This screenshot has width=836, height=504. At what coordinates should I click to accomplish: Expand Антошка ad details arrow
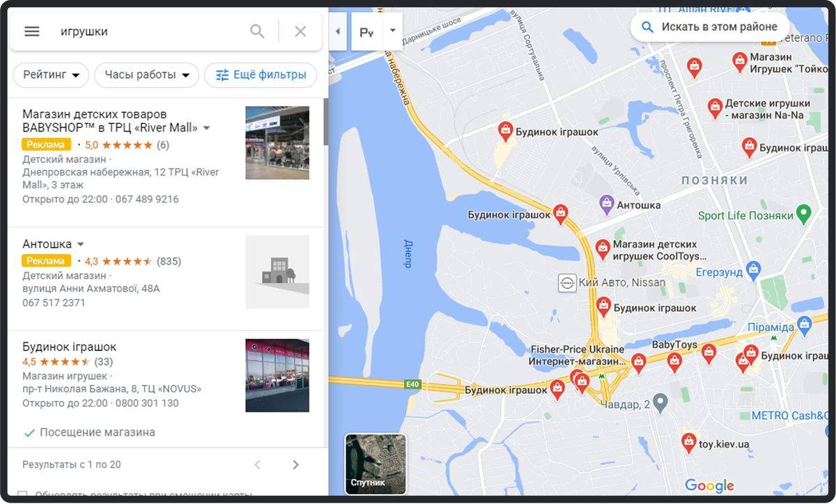point(80,244)
